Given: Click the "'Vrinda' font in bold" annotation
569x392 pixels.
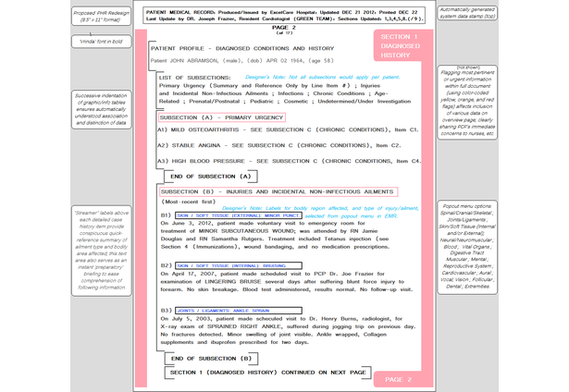Looking at the screenshot, I should (x=101, y=42).
